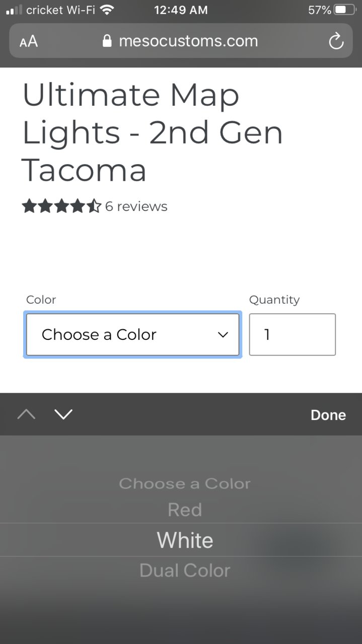362x644 pixels.
Task: Tap the battery indicator icon
Action: (345, 10)
